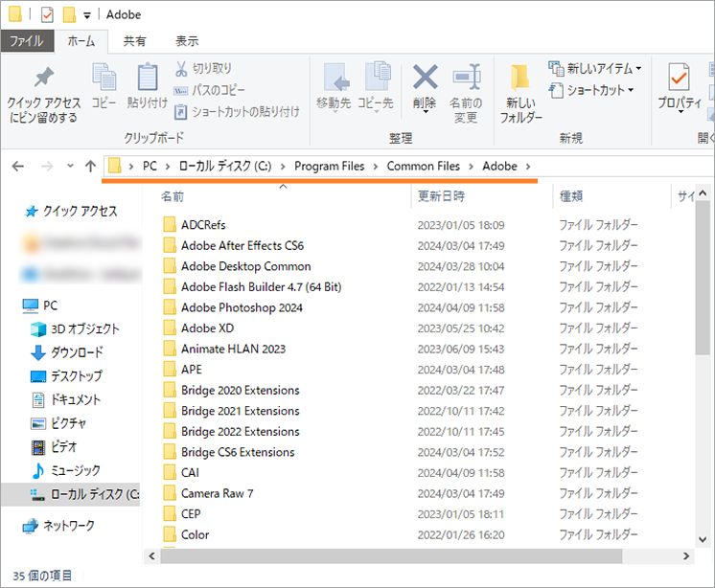
Task: Open the File (ファイル) tab
Action: [x=28, y=41]
